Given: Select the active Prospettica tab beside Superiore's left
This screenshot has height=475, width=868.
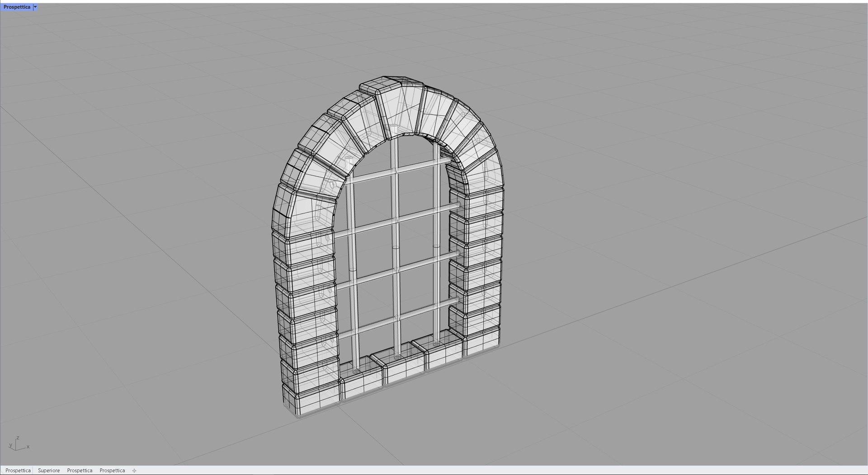Looking at the screenshot, I should pyautogui.click(x=18, y=470).
